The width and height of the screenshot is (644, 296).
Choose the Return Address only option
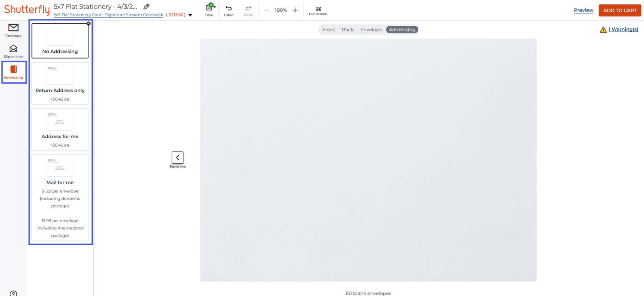pyautogui.click(x=60, y=83)
